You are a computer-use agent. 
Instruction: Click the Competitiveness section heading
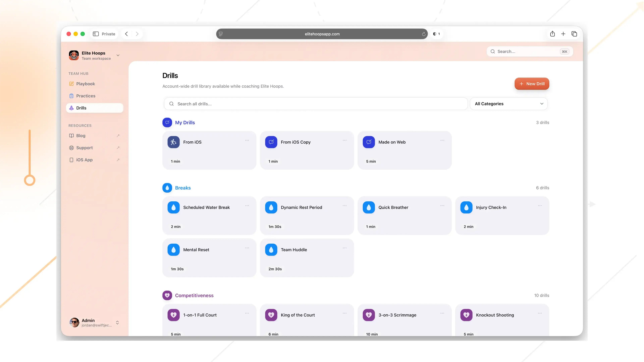coord(194,296)
